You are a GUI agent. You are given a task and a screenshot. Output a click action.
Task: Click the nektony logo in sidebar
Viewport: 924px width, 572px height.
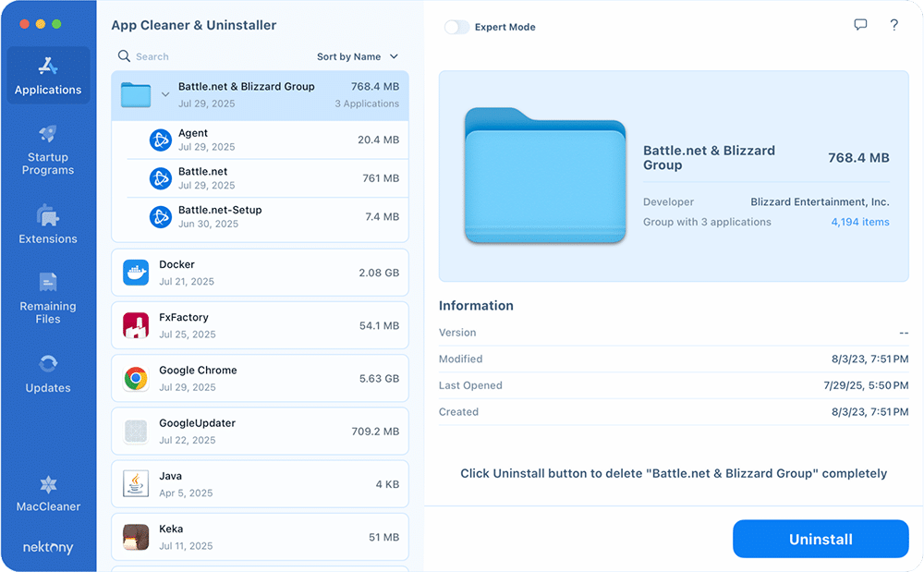point(48,547)
